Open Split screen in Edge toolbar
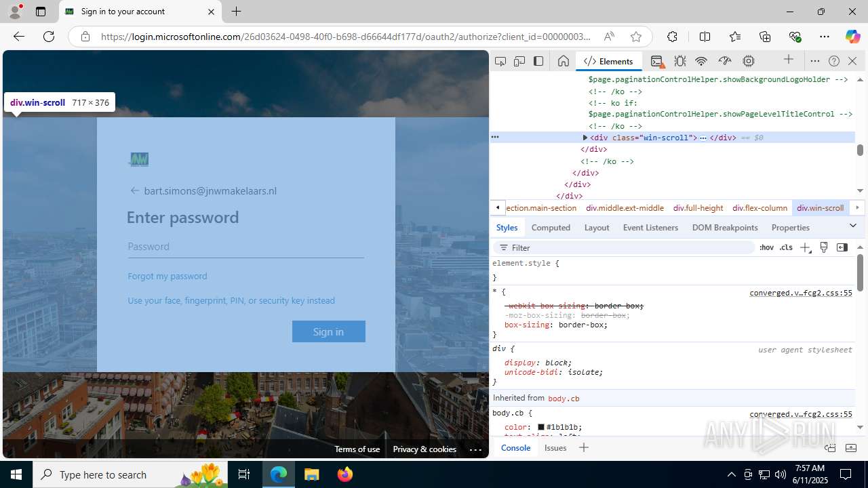 point(705,37)
